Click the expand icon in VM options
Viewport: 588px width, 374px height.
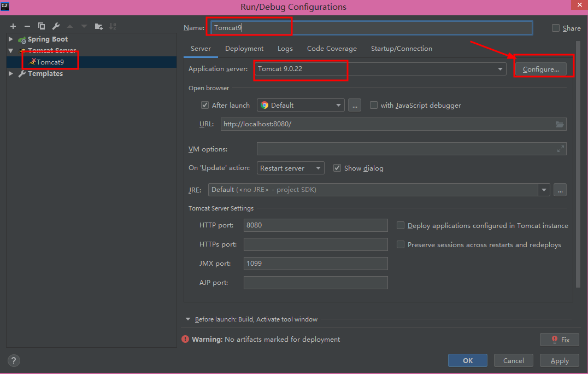point(560,149)
